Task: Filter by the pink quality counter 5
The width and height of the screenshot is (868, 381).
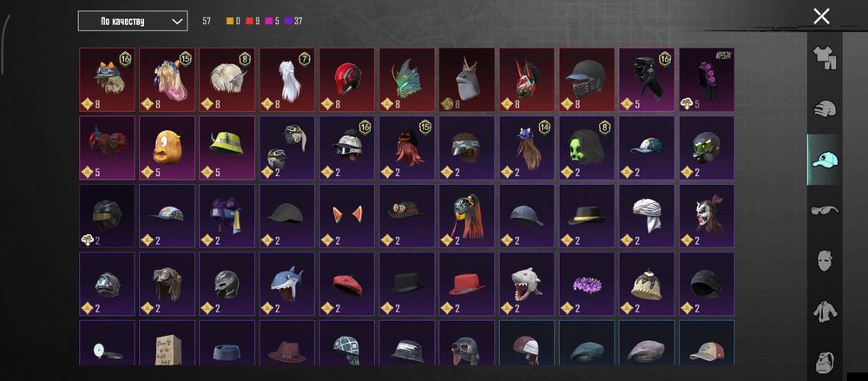Action: [273, 21]
